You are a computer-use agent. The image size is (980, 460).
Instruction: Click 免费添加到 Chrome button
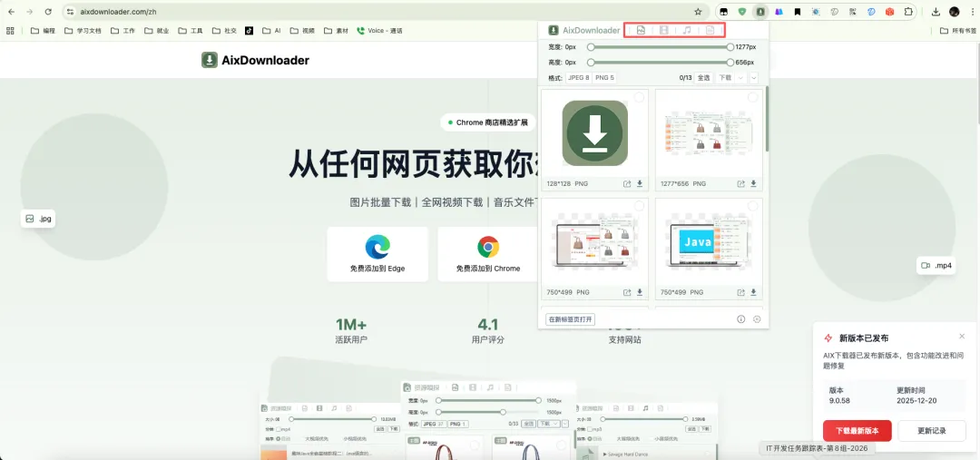click(488, 254)
